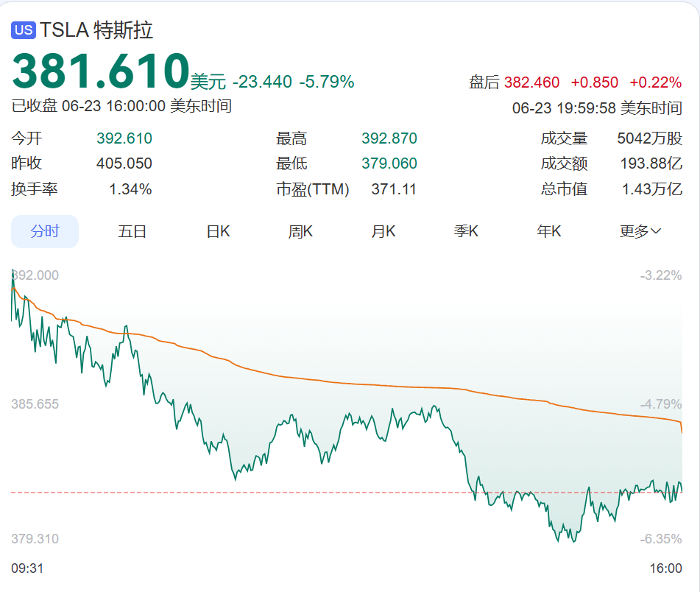
Task: Click after-hours change +0.850
Action: [x=595, y=82]
